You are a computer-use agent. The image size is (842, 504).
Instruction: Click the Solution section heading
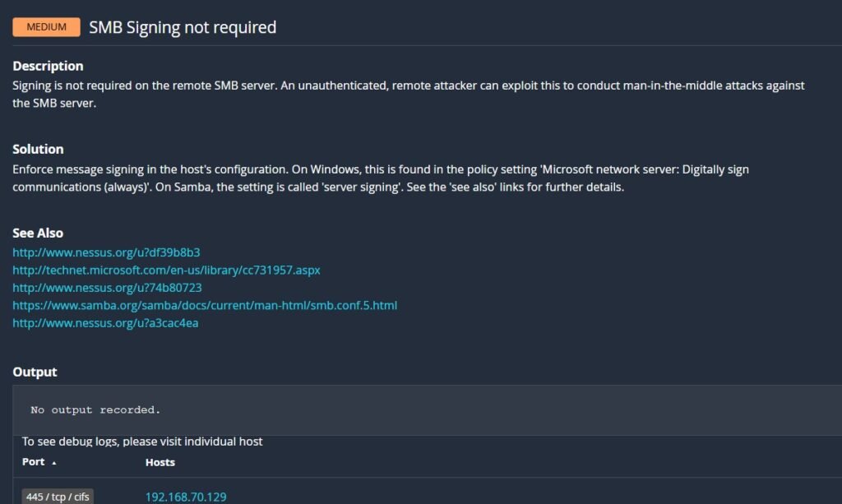pyautogui.click(x=38, y=149)
